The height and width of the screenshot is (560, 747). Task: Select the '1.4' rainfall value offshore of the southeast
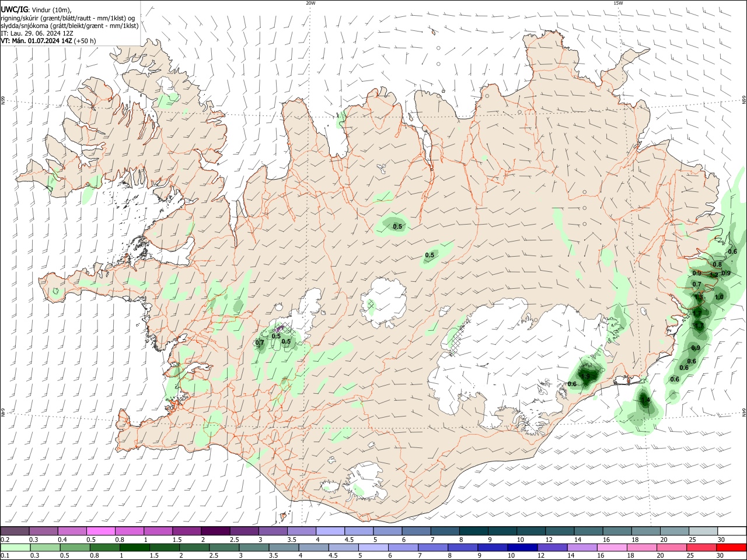tap(645, 400)
